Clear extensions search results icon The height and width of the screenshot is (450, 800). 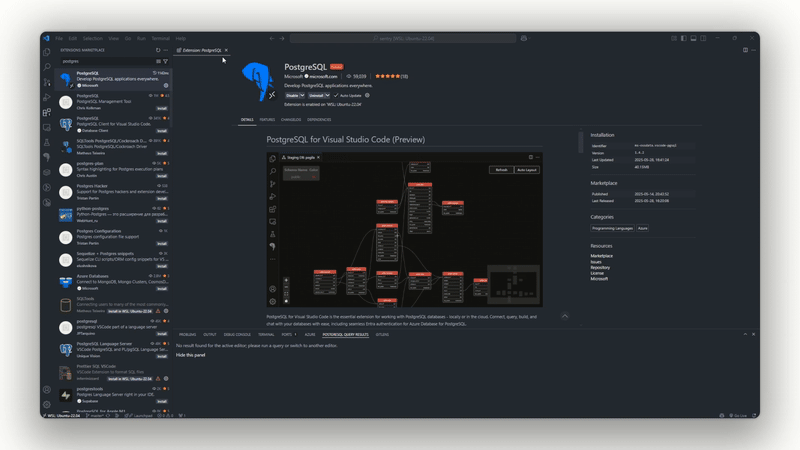(159, 61)
